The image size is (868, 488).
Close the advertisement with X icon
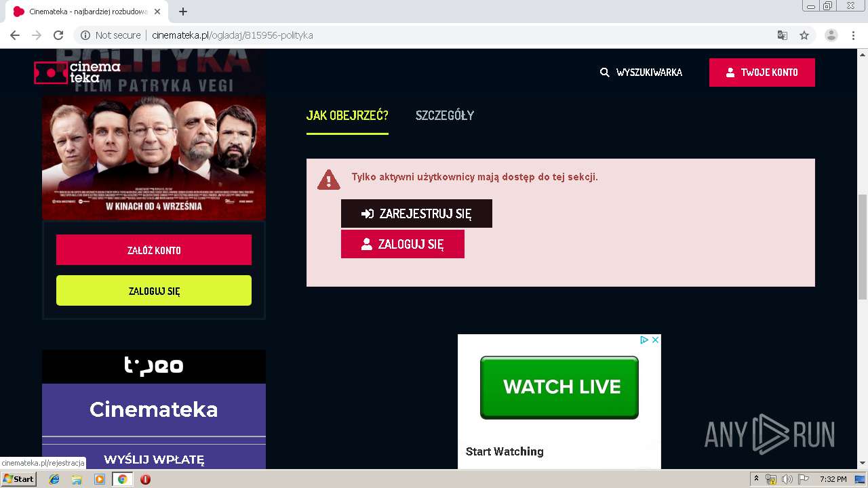tap(656, 340)
